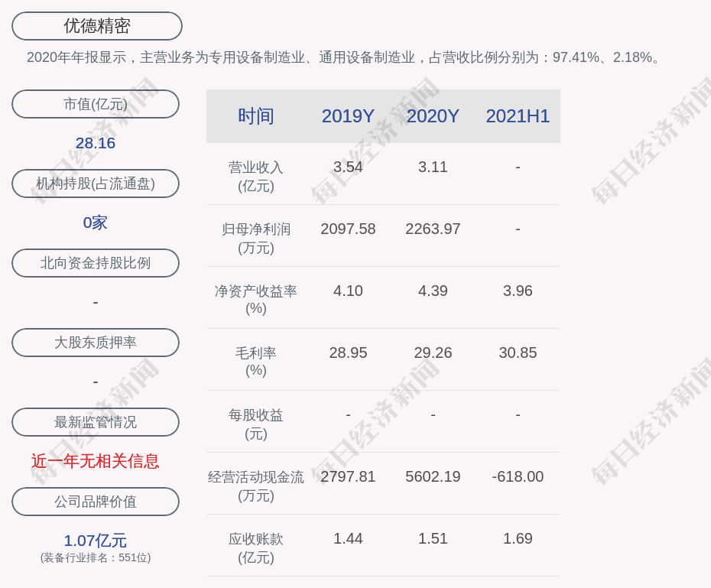This screenshot has height=588, width=711.
Task: Click the net profit value 2263.97
Action: click(x=433, y=229)
